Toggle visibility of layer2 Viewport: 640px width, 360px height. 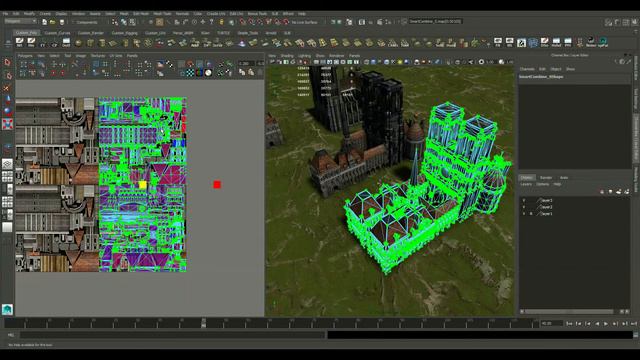coord(524,207)
